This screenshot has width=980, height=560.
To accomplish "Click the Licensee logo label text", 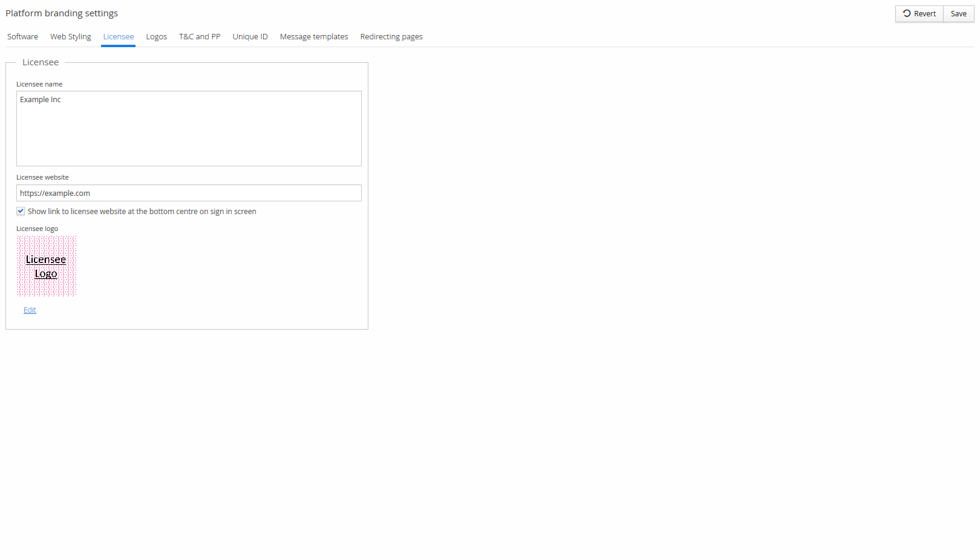I will [37, 229].
